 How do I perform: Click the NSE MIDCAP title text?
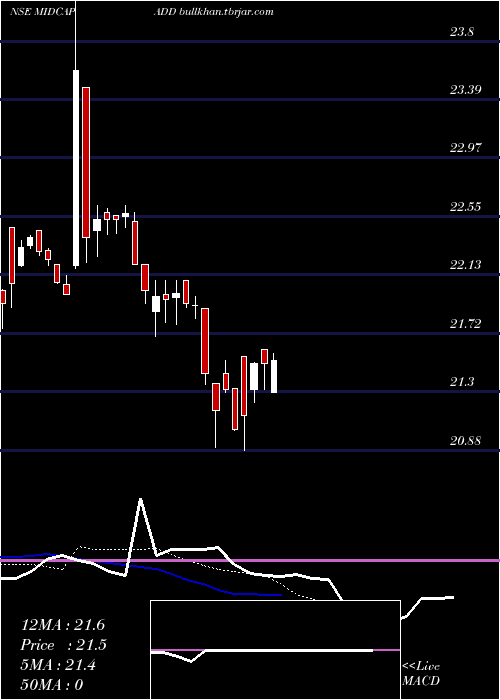point(41,12)
